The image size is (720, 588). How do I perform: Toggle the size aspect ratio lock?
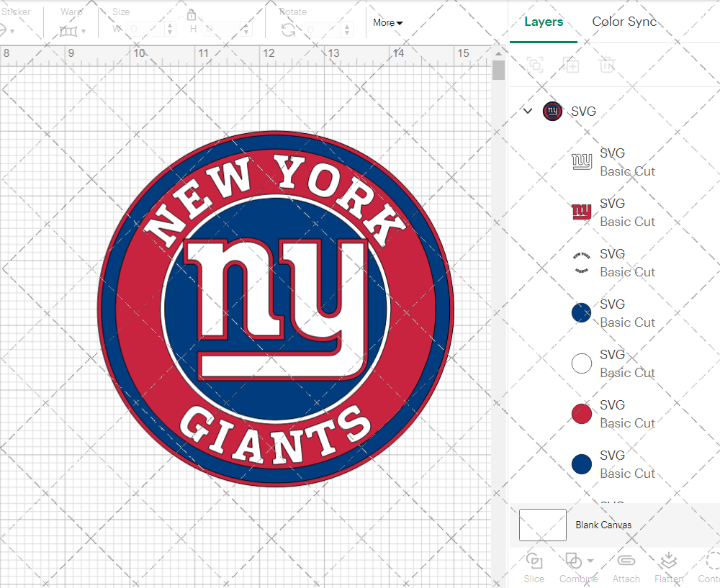click(192, 15)
